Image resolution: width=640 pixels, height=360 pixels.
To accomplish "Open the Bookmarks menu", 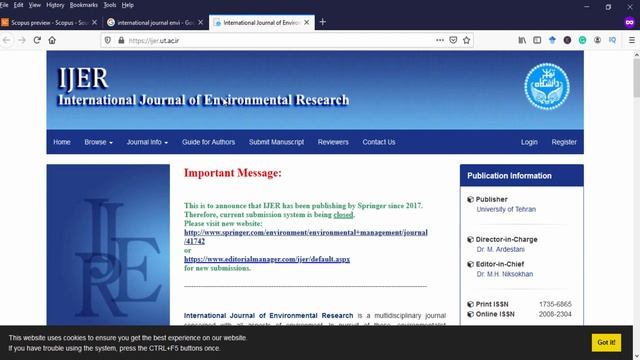I will pyautogui.click(x=84, y=5).
